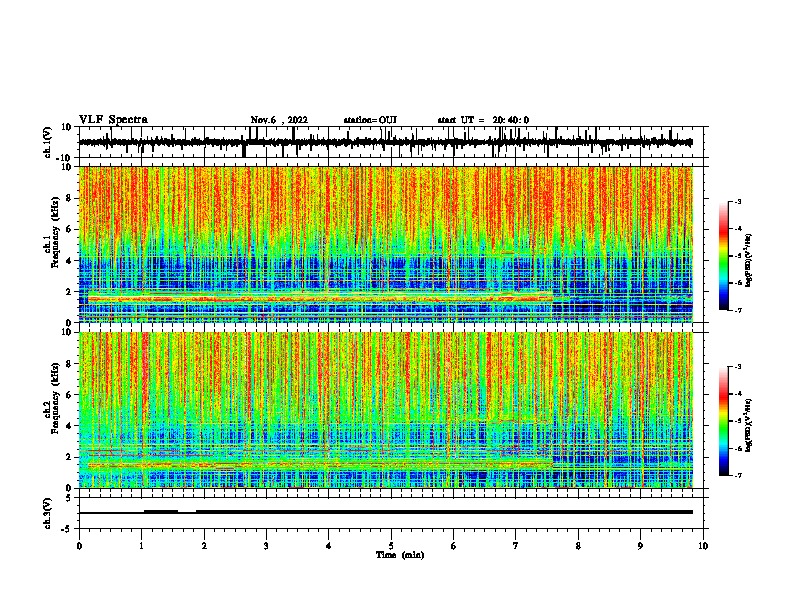Click the "9" tick label on time axis
The image size is (792, 612).
tap(640, 546)
